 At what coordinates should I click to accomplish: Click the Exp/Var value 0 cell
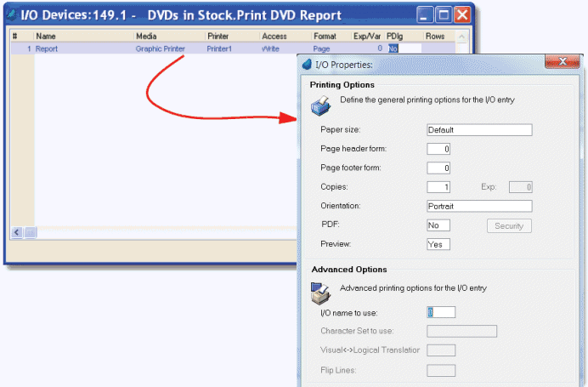click(x=380, y=48)
